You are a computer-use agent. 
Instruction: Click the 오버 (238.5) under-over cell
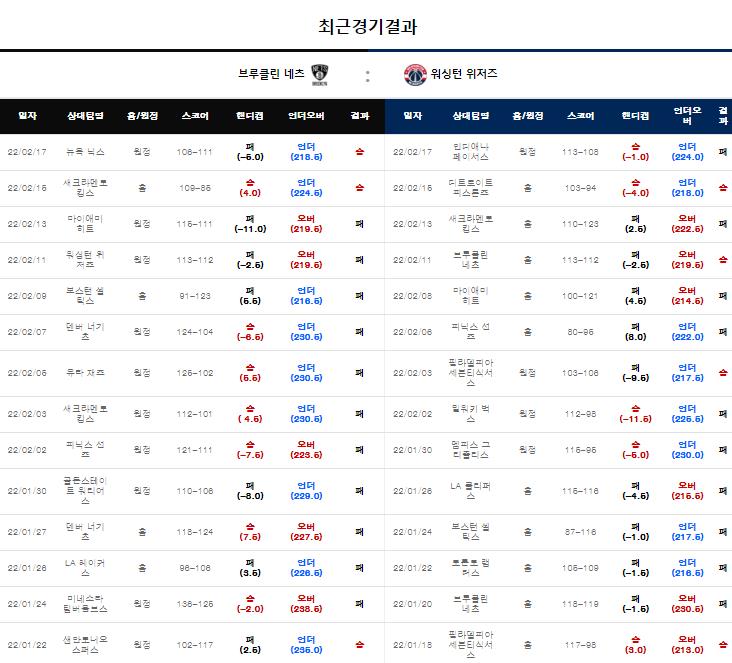(306, 604)
